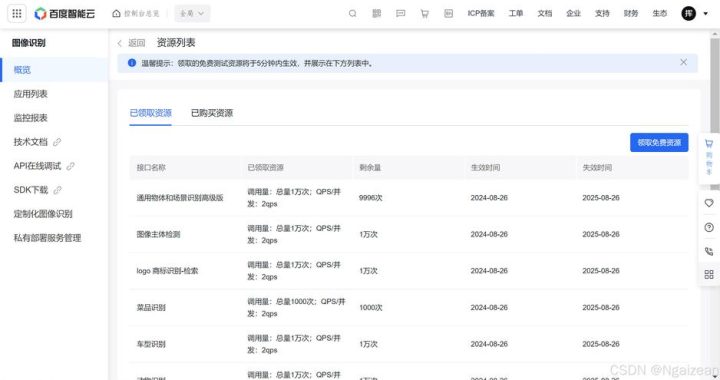Open the shopping cart icon in header

click(424, 13)
